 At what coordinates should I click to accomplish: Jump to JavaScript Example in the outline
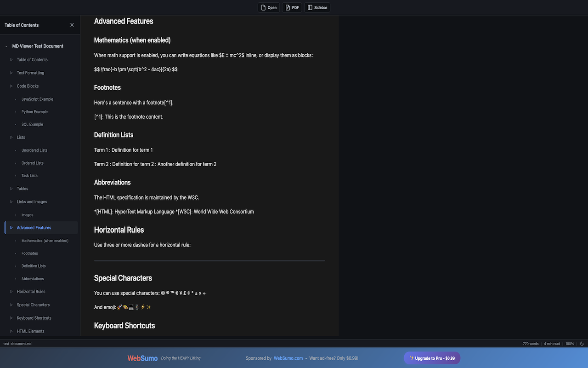click(x=37, y=99)
